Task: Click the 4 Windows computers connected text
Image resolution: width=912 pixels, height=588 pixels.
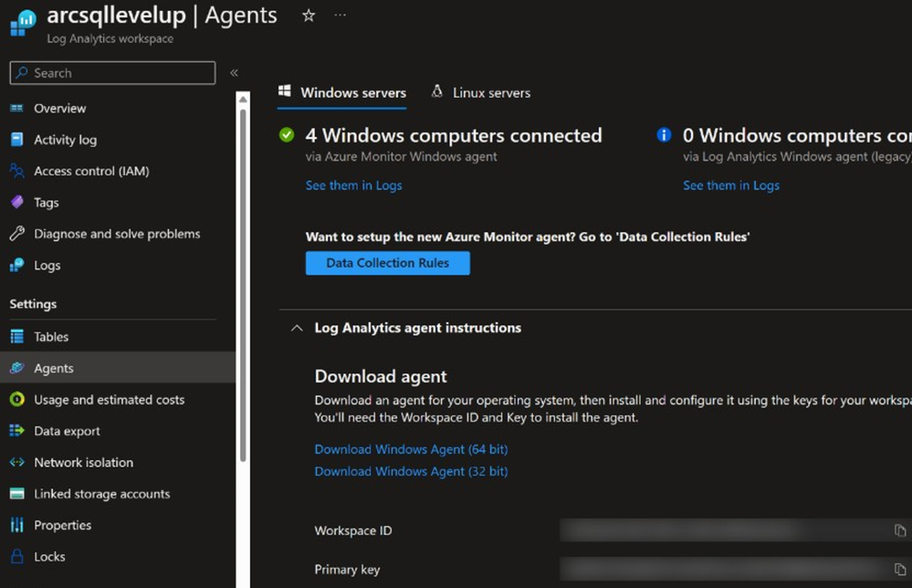Action: point(454,135)
